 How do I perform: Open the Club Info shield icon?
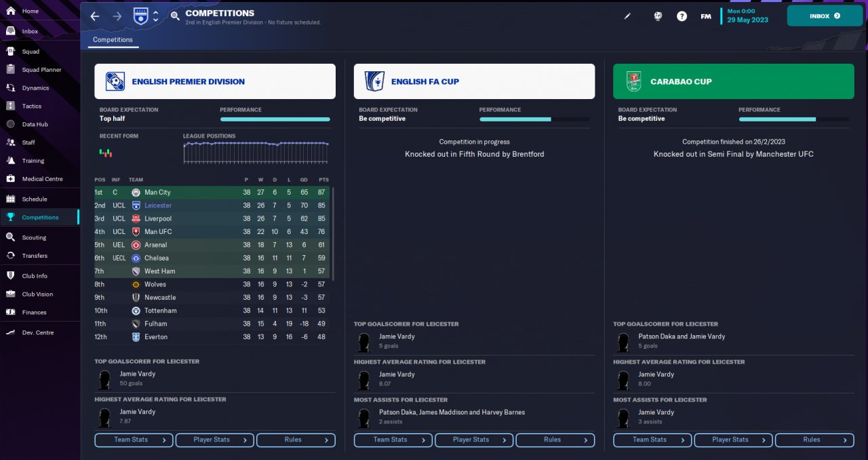click(10, 276)
